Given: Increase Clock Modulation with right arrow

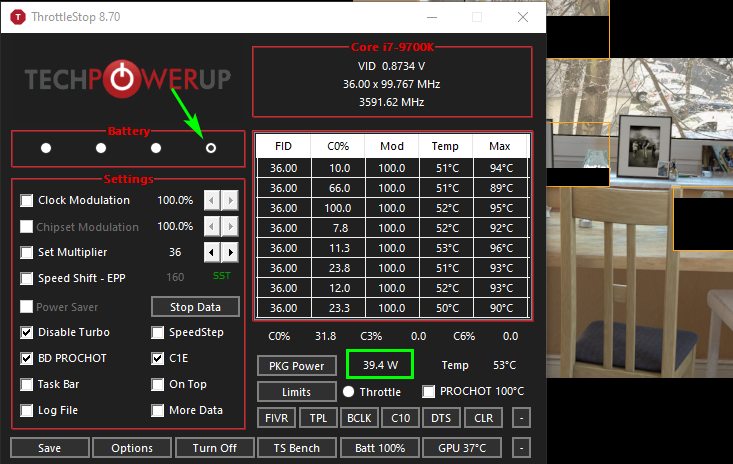Looking at the screenshot, I should click(x=230, y=200).
